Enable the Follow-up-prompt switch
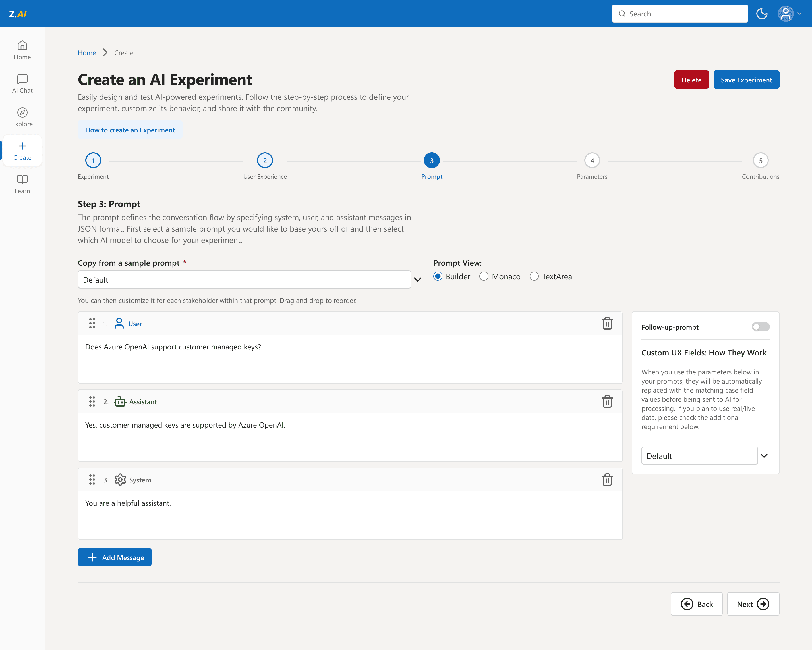 coord(760,327)
